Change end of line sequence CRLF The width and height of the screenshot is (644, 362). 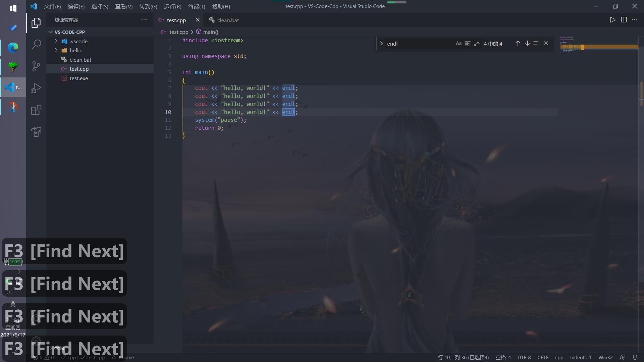(x=543, y=358)
